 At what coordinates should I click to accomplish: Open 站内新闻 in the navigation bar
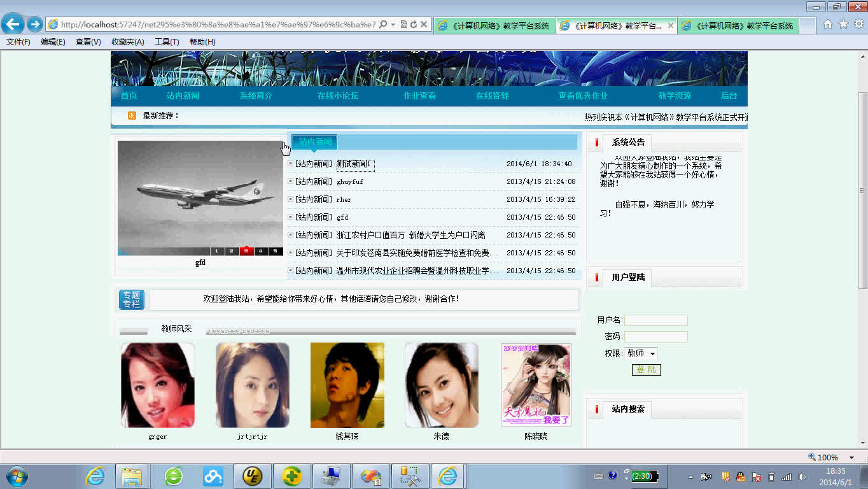tap(183, 96)
